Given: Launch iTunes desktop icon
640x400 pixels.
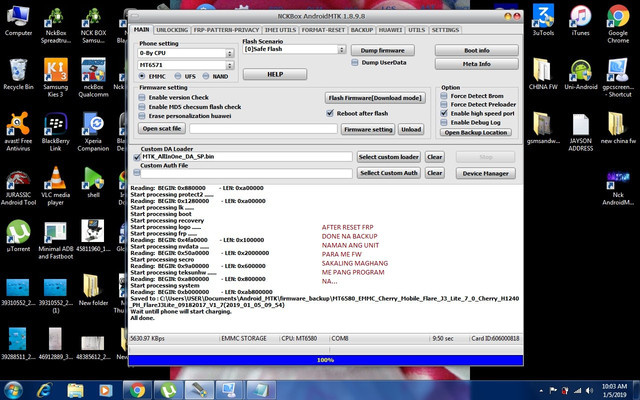Looking at the screenshot, I should (580, 20).
